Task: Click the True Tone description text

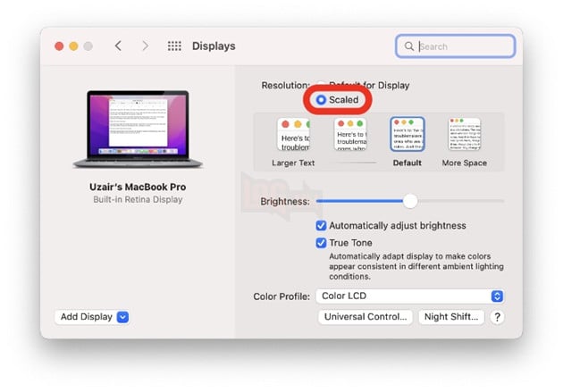Action: click(416, 266)
